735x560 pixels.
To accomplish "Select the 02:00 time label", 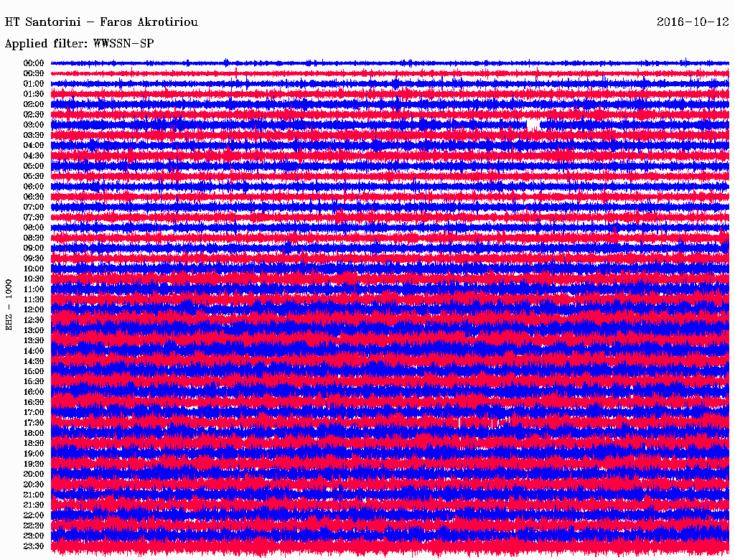I will (34, 105).
